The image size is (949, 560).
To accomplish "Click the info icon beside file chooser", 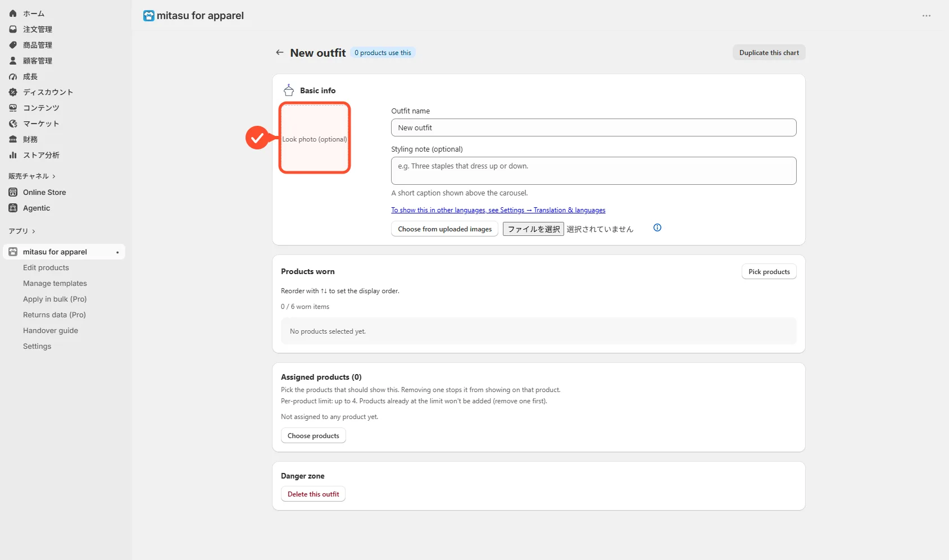I will point(657,227).
